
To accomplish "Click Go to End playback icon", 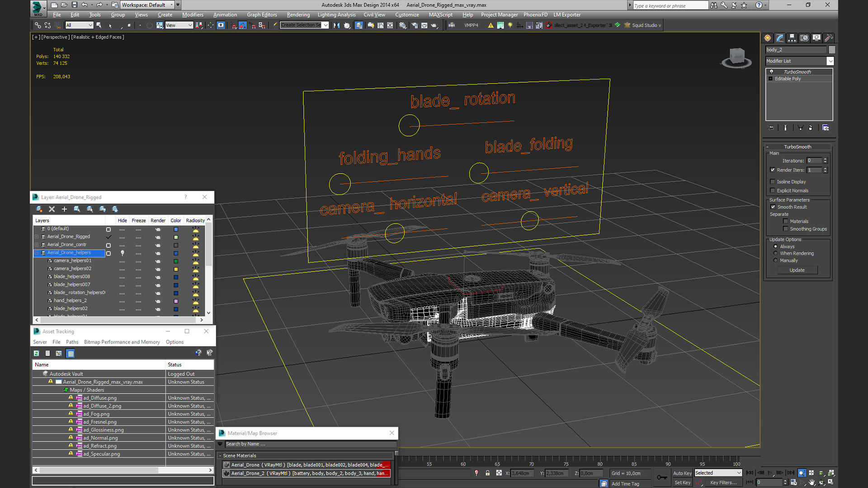I will (x=791, y=473).
